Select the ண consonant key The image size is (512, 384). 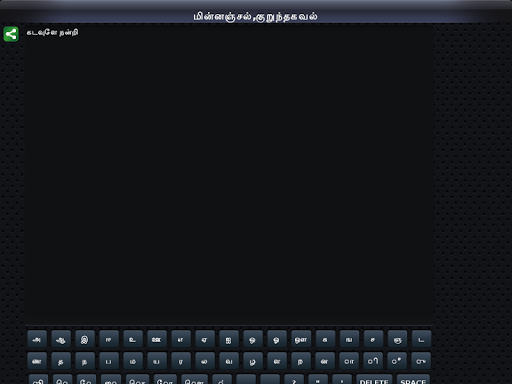click(37, 361)
